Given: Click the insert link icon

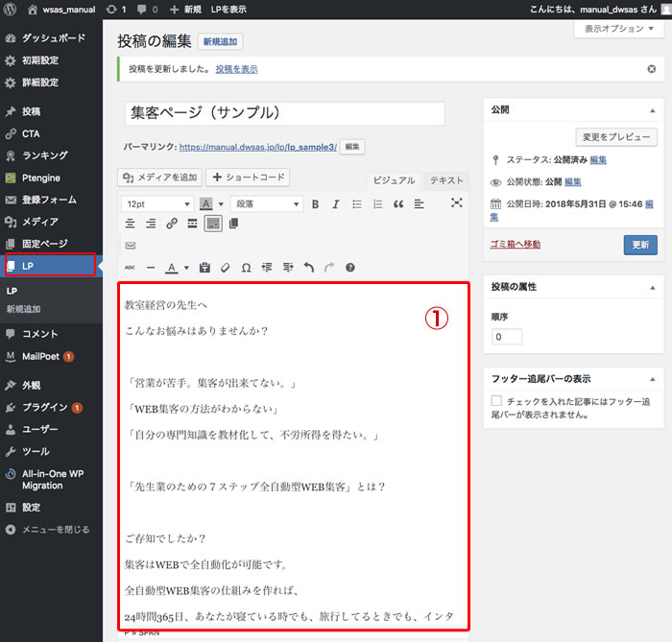Looking at the screenshot, I should point(171,224).
